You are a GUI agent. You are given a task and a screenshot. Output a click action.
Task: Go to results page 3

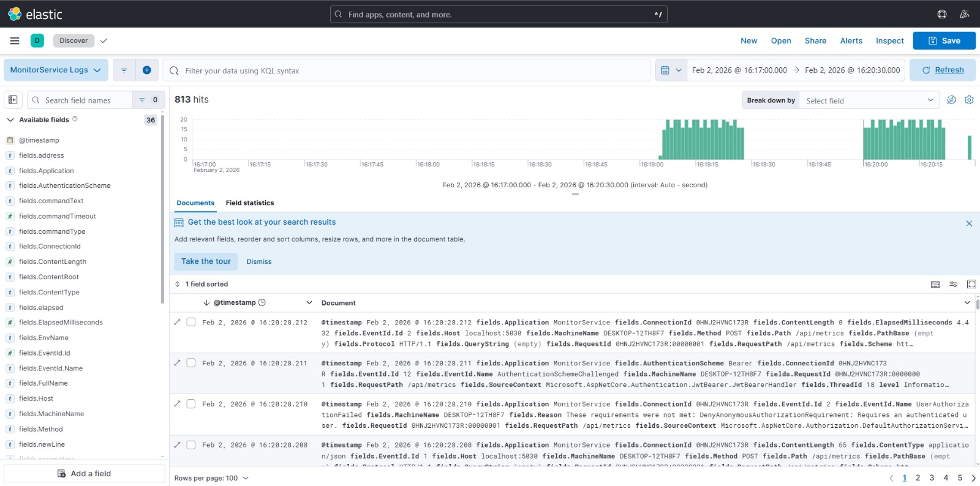[x=932, y=478]
